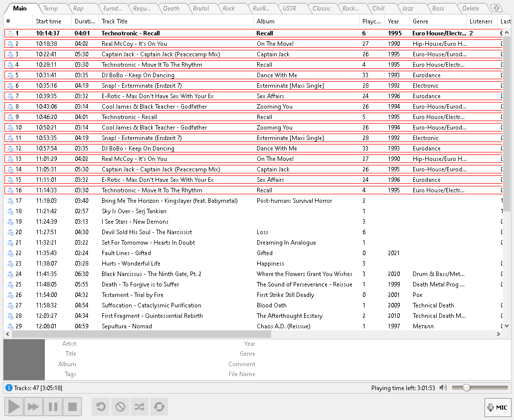The image size is (514, 420).
Task: Stop playback with the square Stop button
Action: (x=72, y=407)
